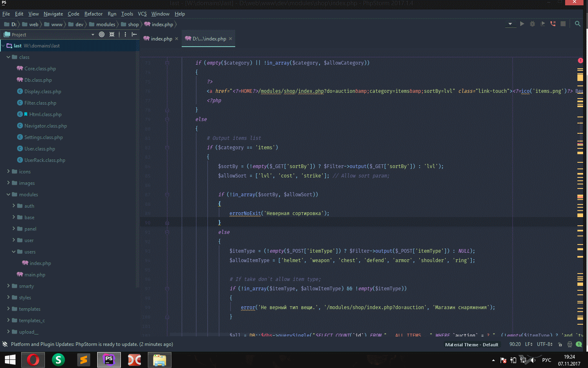The image size is (588, 368).
Task: Open Search Everywhere magnifier icon
Action: point(577,24)
